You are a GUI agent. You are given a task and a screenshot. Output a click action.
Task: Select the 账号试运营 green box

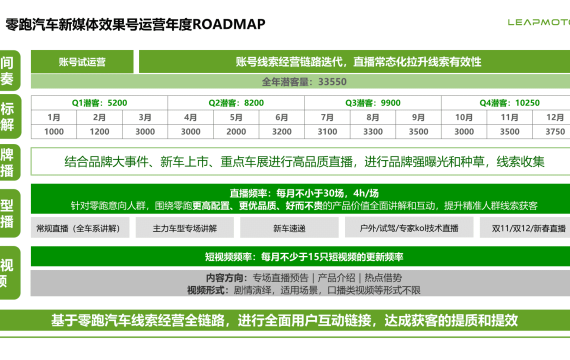(x=82, y=62)
